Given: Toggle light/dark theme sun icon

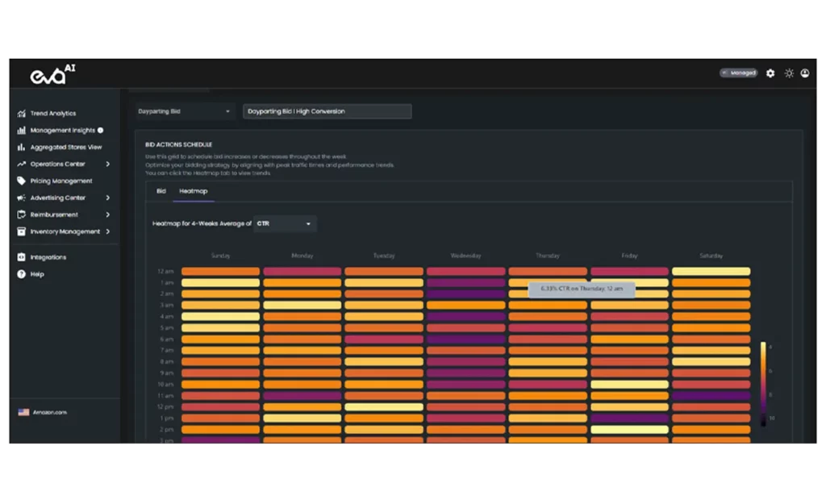Looking at the screenshot, I should point(789,73).
